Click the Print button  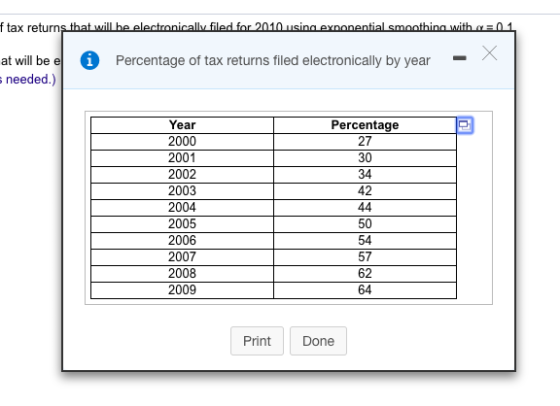(257, 341)
